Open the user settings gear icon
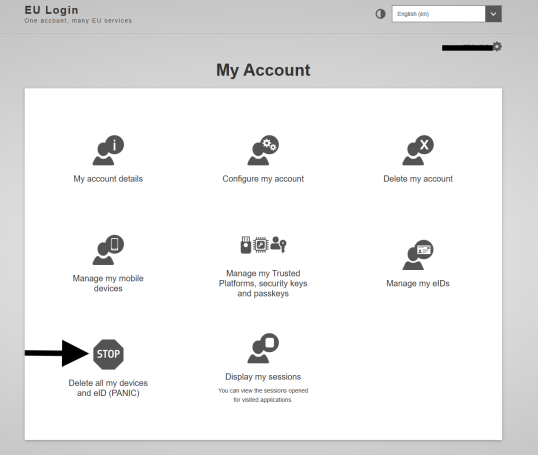This screenshot has width=538, height=455. (497, 46)
